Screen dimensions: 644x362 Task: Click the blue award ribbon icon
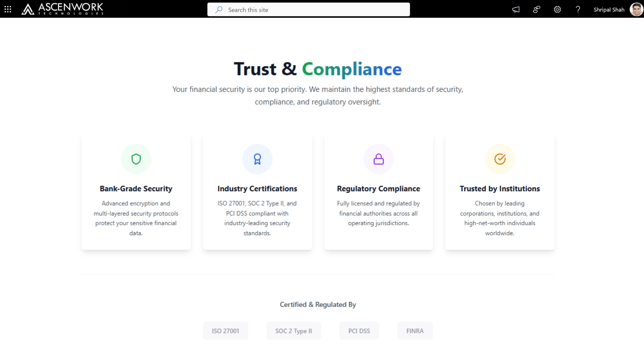pyautogui.click(x=257, y=159)
